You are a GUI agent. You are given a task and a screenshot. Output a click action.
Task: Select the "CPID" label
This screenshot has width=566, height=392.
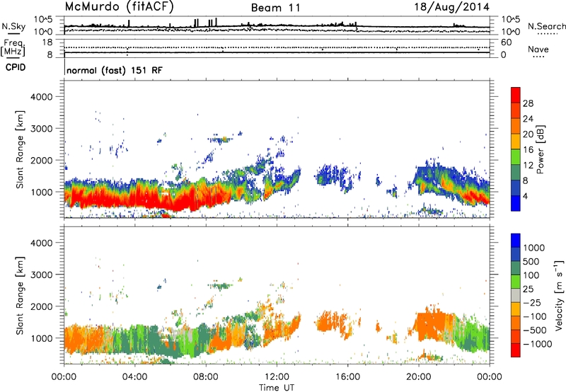(x=16, y=67)
